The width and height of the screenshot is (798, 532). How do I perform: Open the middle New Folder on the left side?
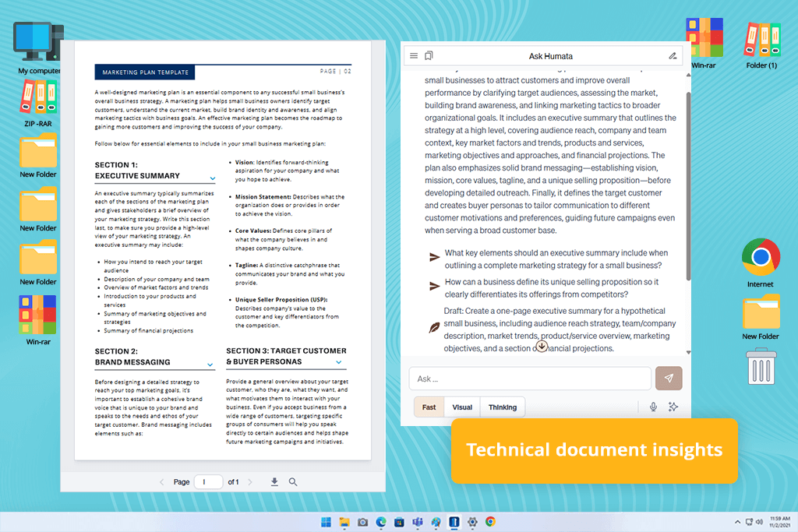[38, 209]
